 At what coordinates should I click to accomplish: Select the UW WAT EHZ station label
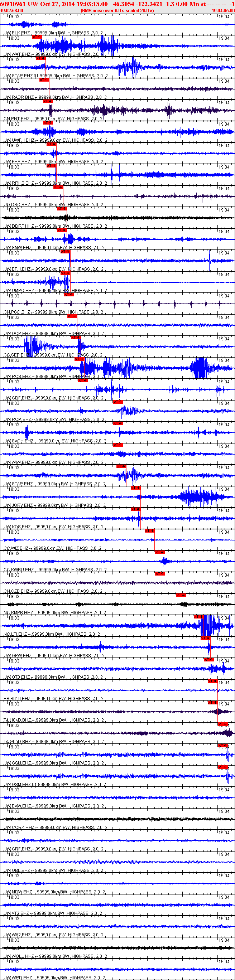(54, 54)
